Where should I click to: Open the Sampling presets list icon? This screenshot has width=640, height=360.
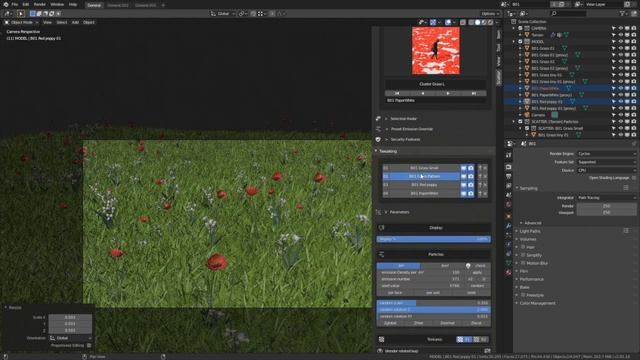click(626, 188)
